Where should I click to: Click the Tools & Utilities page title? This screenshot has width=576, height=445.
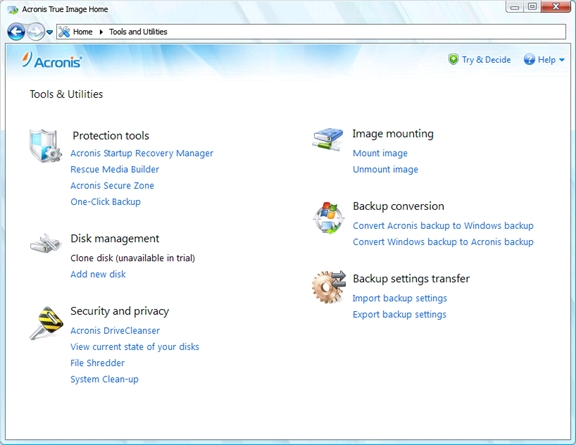point(66,94)
